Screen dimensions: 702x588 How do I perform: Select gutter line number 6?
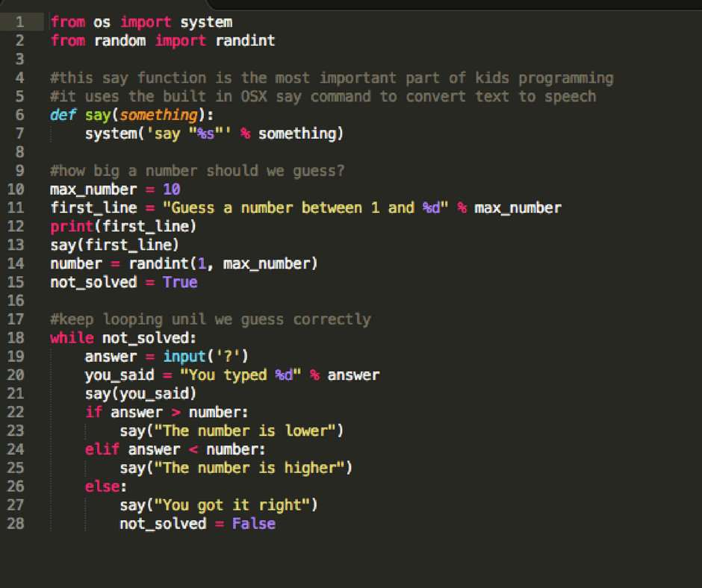19,115
